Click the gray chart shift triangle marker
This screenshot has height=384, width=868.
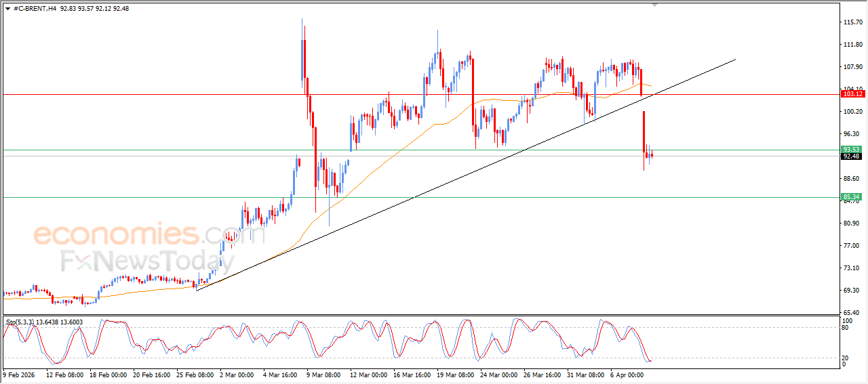654,5
